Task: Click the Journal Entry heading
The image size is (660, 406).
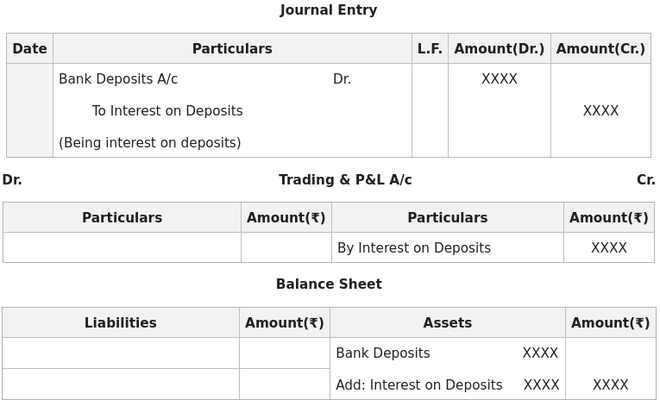Action: [x=328, y=10]
